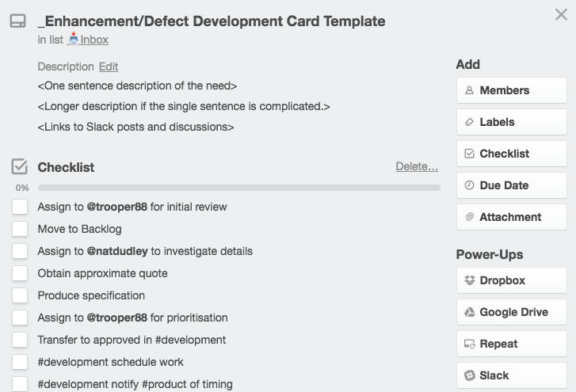The width and height of the screenshot is (576, 392).
Task: Edit the card description
Action: (109, 67)
